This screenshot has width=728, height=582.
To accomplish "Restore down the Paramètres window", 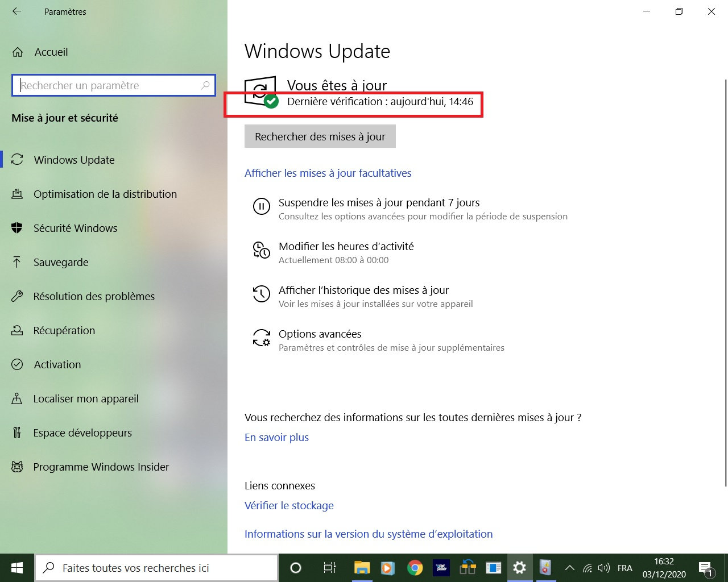I will pyautogui.click(x=679, y=11).
